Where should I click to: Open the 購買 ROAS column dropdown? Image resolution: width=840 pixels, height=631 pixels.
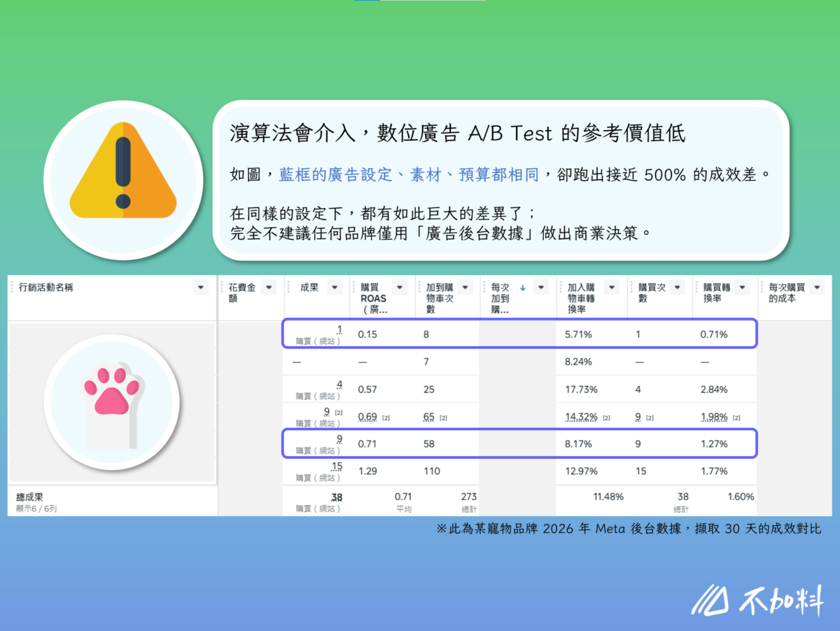[399, 288]
